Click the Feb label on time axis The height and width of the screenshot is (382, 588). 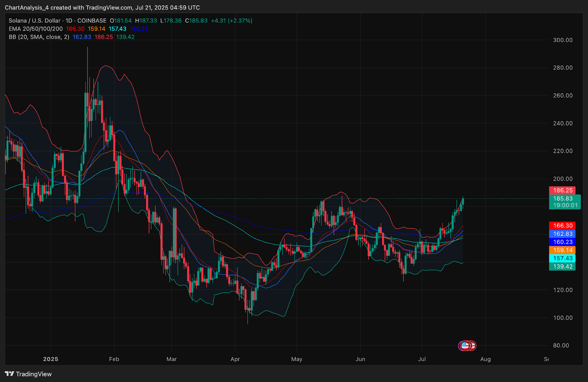[114, 359]
